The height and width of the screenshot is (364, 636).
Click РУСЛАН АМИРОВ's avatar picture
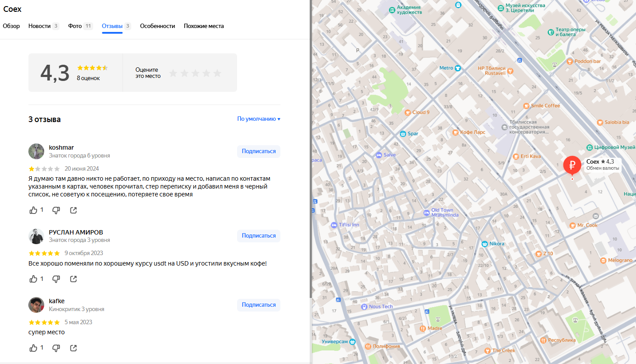pyautogui.click(x=36, y=236)
